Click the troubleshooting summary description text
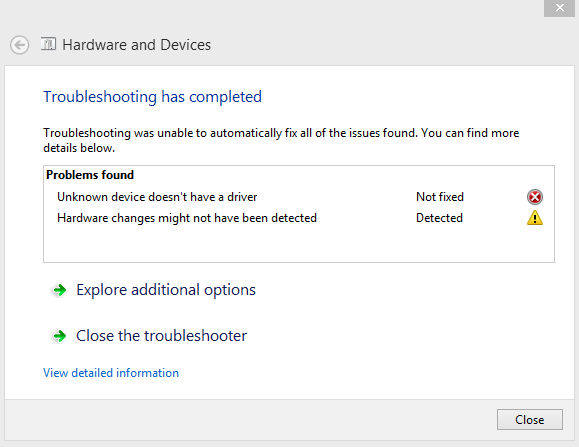The width and height of the screenshot is (579, 447). [281, 140]
